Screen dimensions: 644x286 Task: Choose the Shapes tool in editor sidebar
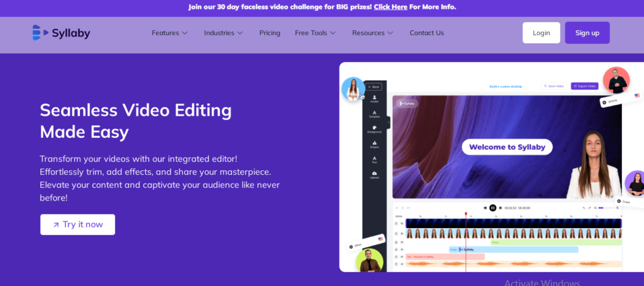pyautogui.click(x=375, y=145)
